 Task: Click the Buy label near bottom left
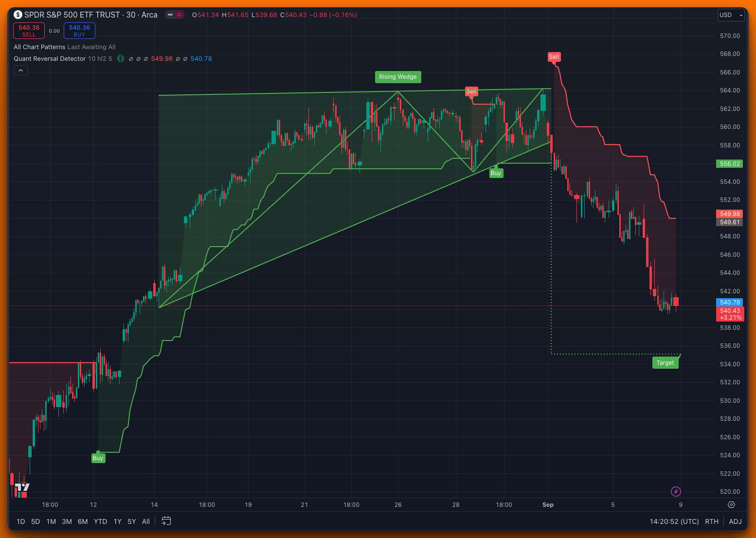98,458
